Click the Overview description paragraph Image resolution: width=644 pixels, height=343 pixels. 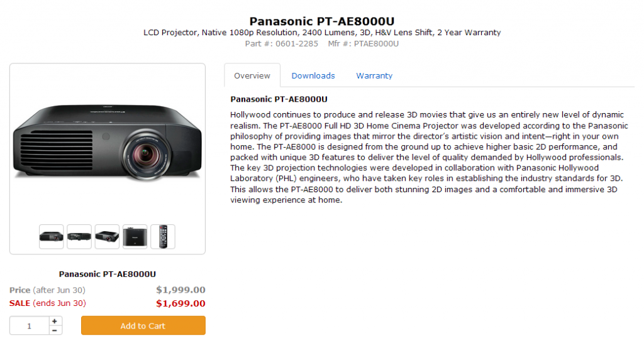428,157
